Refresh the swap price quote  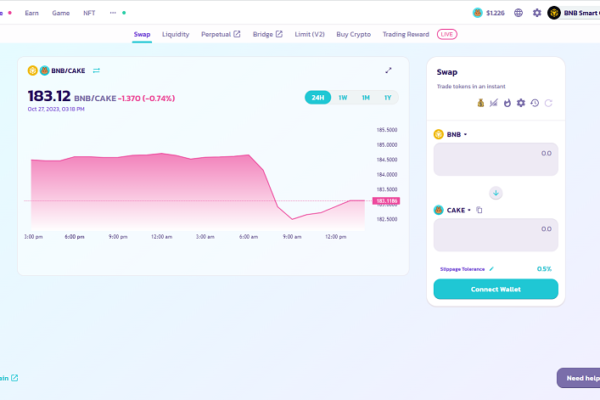[548, 103]
